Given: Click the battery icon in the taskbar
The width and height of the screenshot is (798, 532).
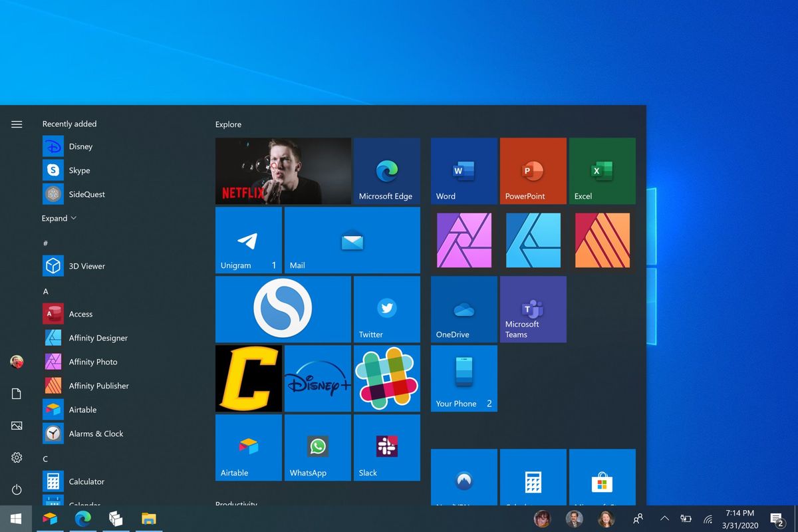Looking at the screenshot, I should pos(686,519).
